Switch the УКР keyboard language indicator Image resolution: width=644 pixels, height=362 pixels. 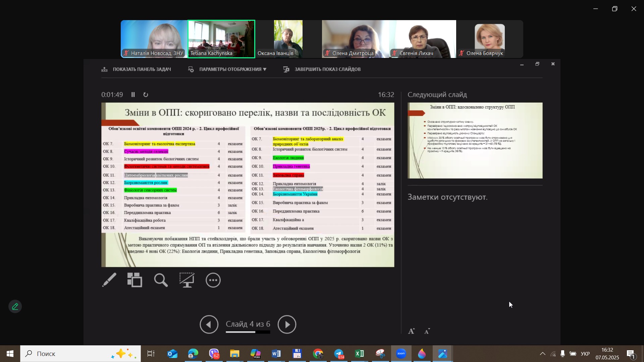click(585, 354)
